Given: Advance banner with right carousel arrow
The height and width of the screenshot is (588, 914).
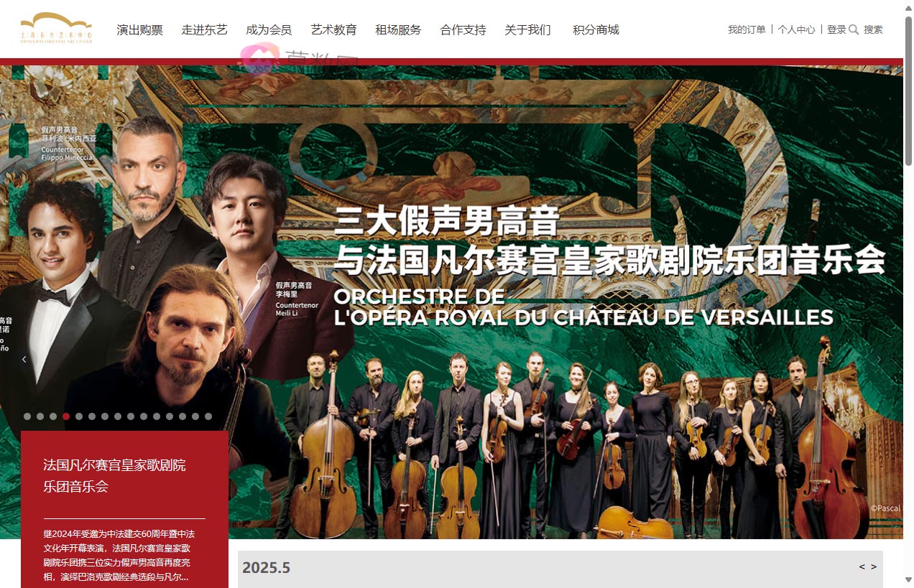Looking at the screenshot, I should point(878,359).
